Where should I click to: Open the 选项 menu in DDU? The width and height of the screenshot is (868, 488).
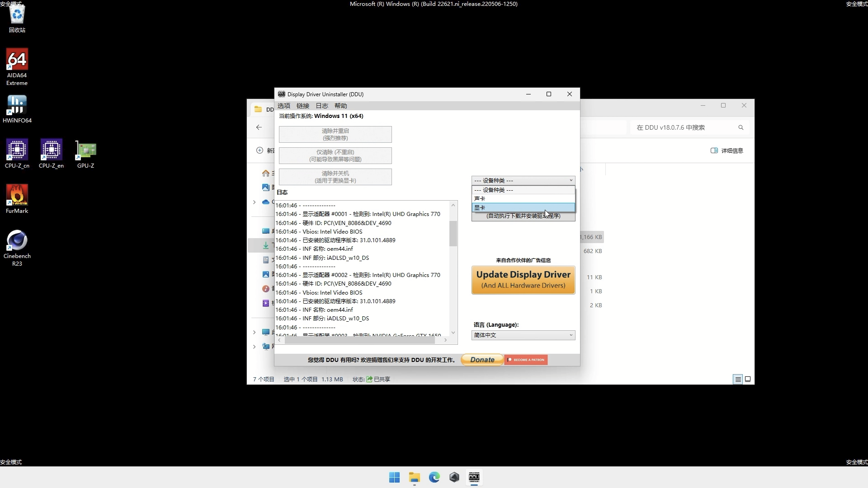click(284, 105)
